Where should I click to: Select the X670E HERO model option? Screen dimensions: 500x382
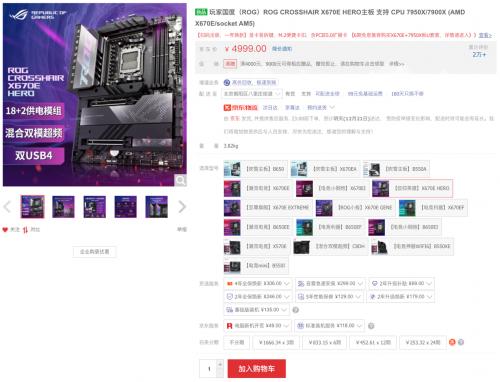412,188
